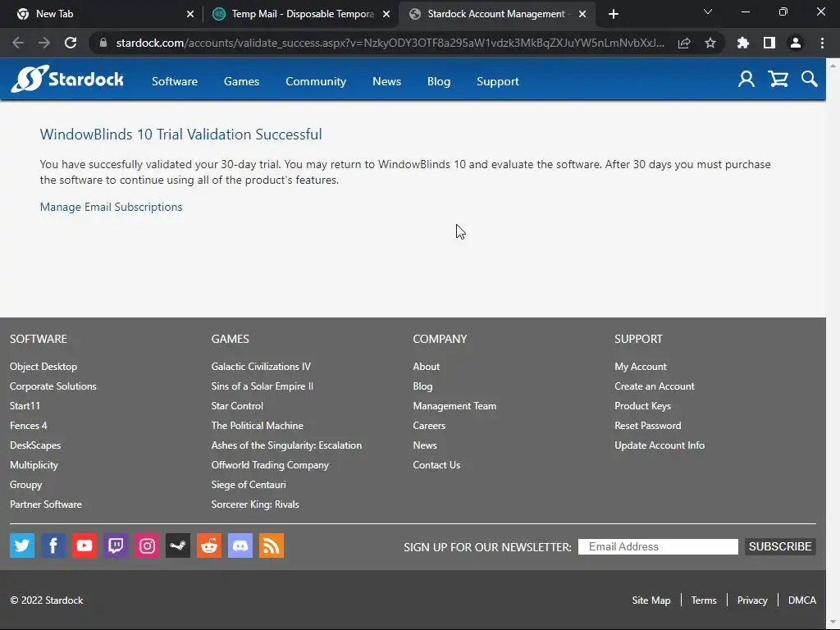Open Sins of a Solar Empire II link
840x630 pixels.
tap(262, 386)
